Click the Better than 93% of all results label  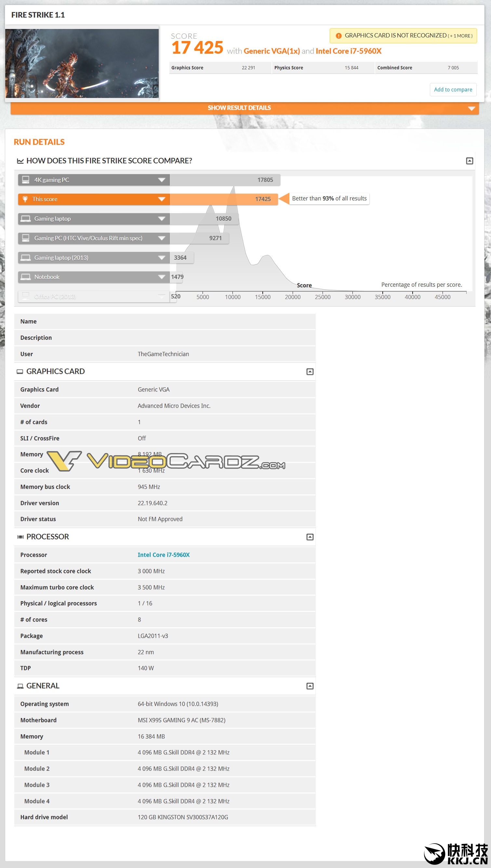329,199
